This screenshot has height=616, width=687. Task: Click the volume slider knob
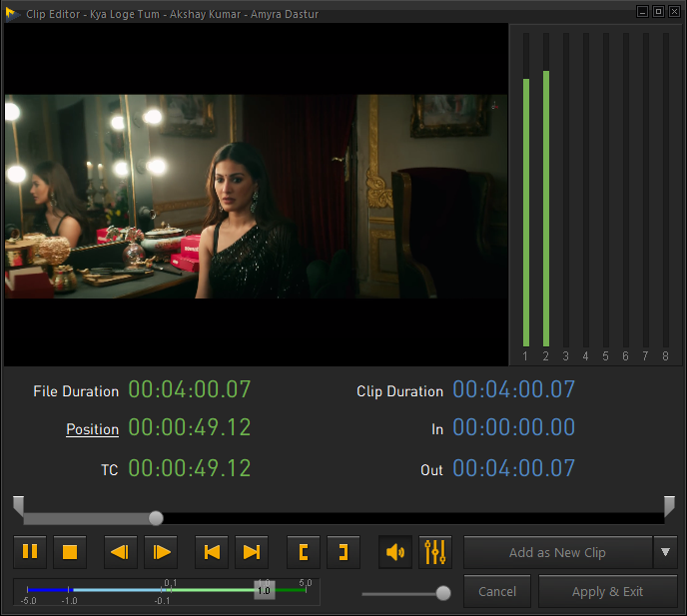point(443,593)
